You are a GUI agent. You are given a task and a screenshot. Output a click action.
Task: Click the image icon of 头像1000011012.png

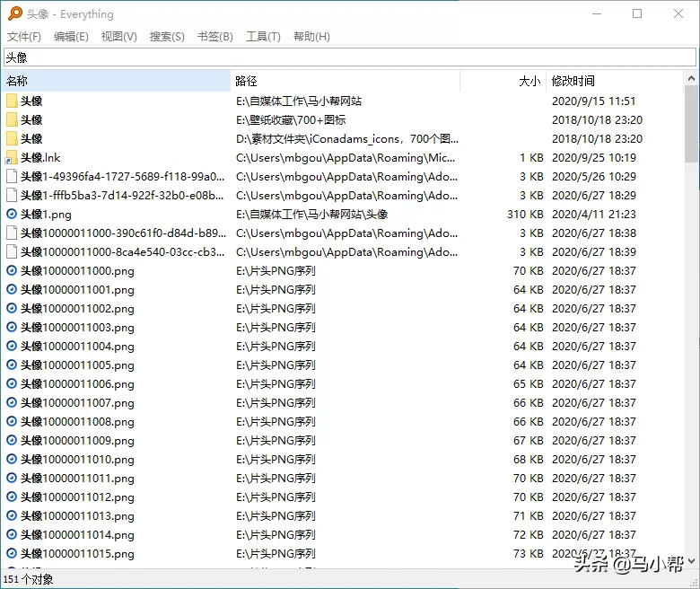pyautogui.click(x=12, y=497)
